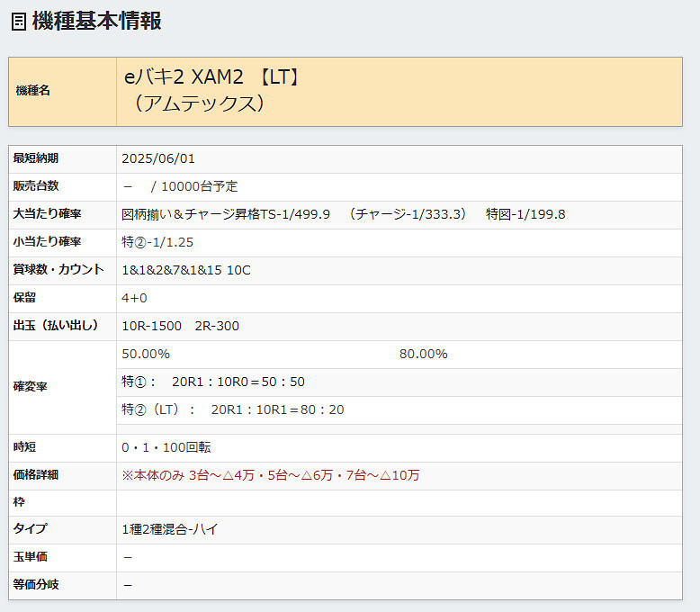Select 図柄揃い＆チャージ昇格TS-1/499.9 text
Screen dimensions: 700x612
point(226,214)
